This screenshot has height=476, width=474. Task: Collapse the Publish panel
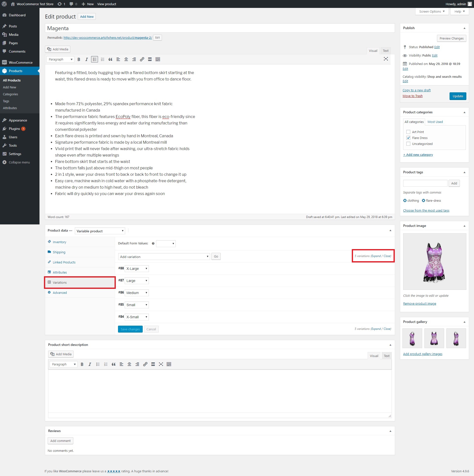464,28
